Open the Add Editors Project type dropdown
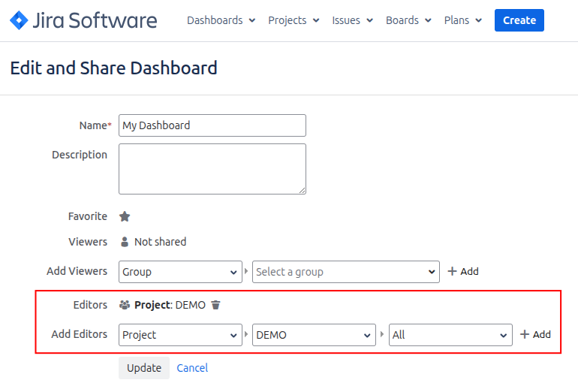 click(x=180, y=335)
